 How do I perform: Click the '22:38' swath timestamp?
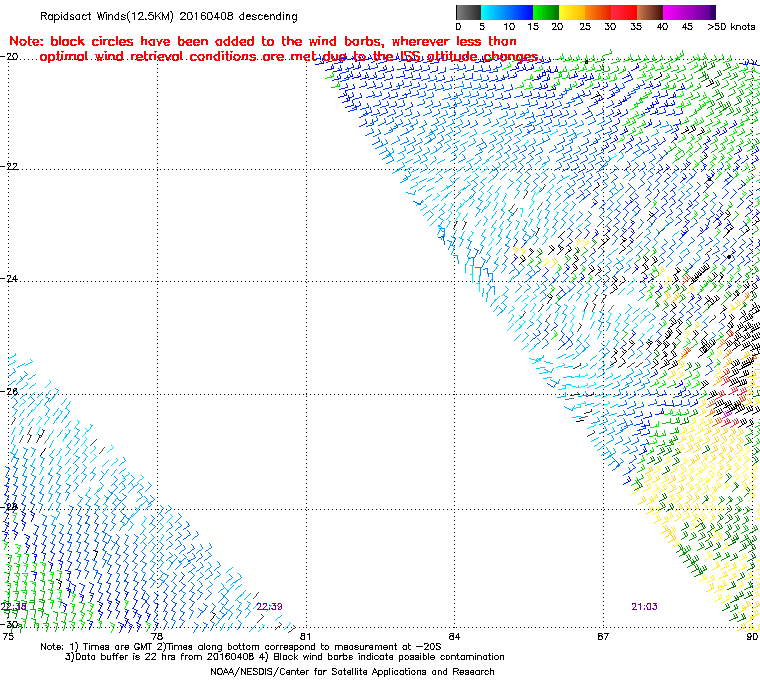pyautogui.click(x=14, y=607)
